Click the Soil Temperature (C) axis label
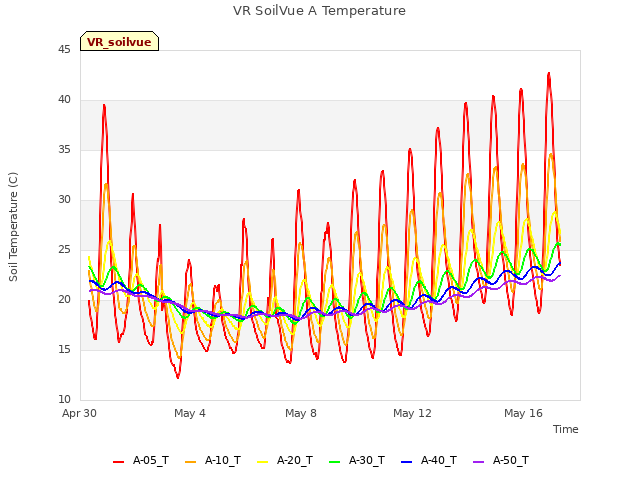The image size is (640, 480). click(13, 227)
